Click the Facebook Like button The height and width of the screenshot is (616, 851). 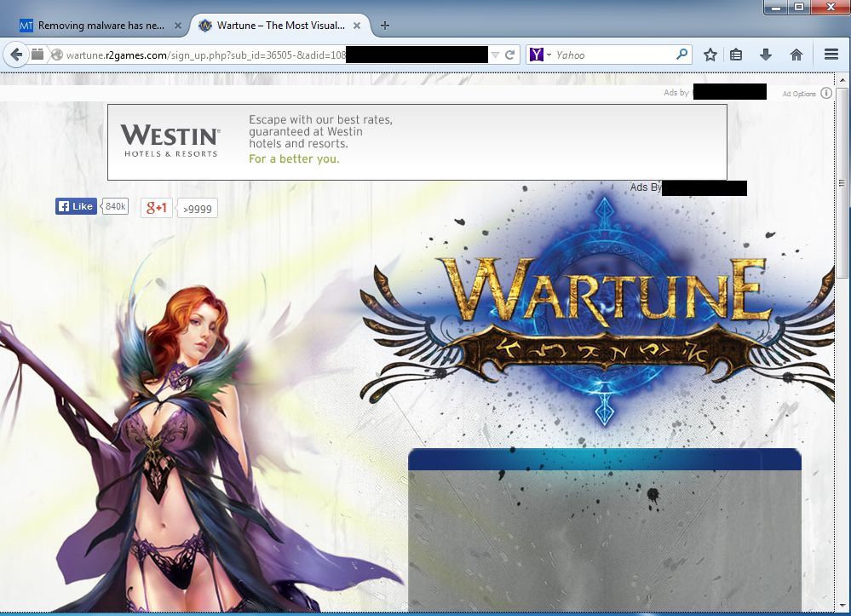[76, 206]
